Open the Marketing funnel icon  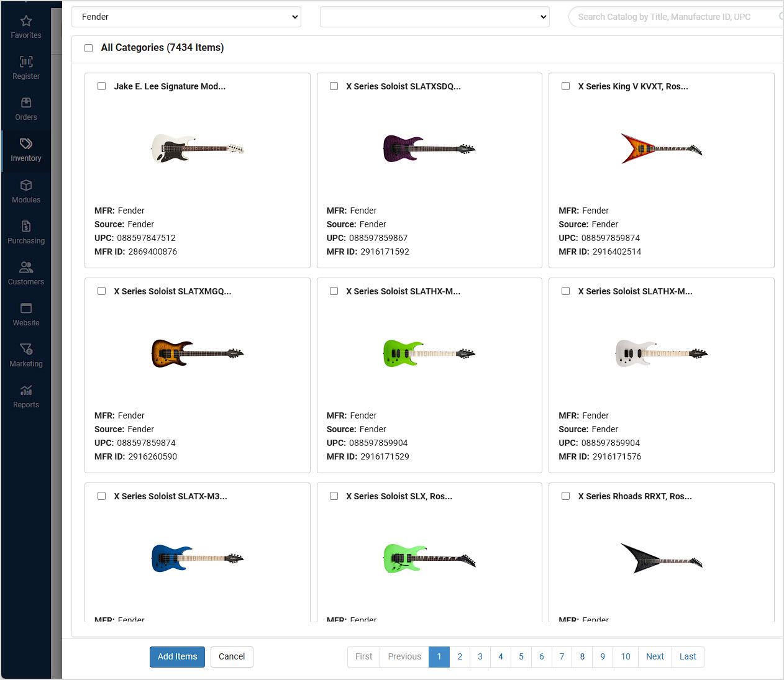coord(26,349)
